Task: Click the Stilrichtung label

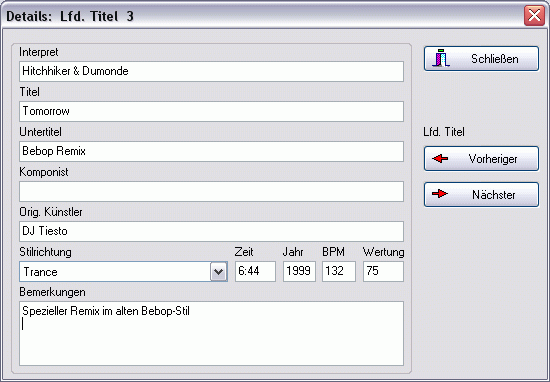Action: point(45,252)
